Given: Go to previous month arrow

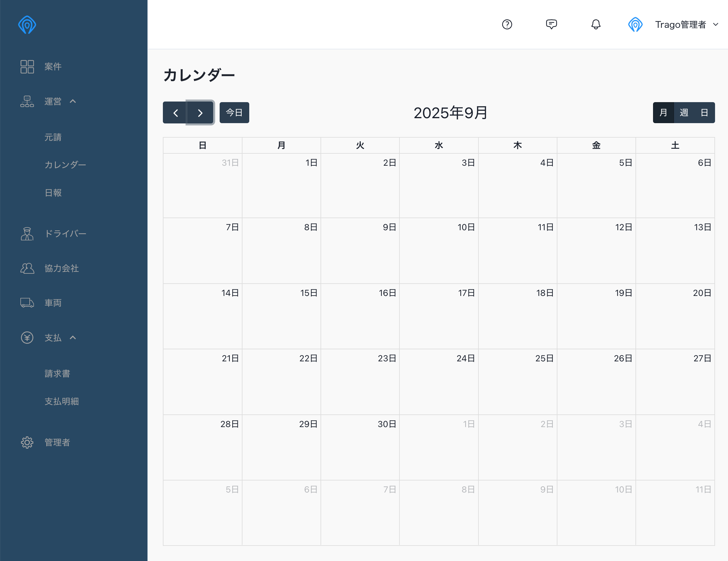Looking at the screenshot, I should (x=175, y=113).
